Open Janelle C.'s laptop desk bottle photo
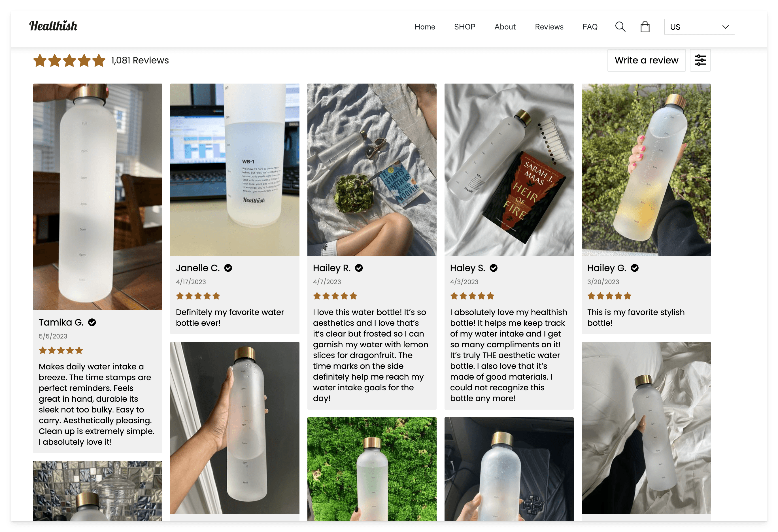 (235, 170)
